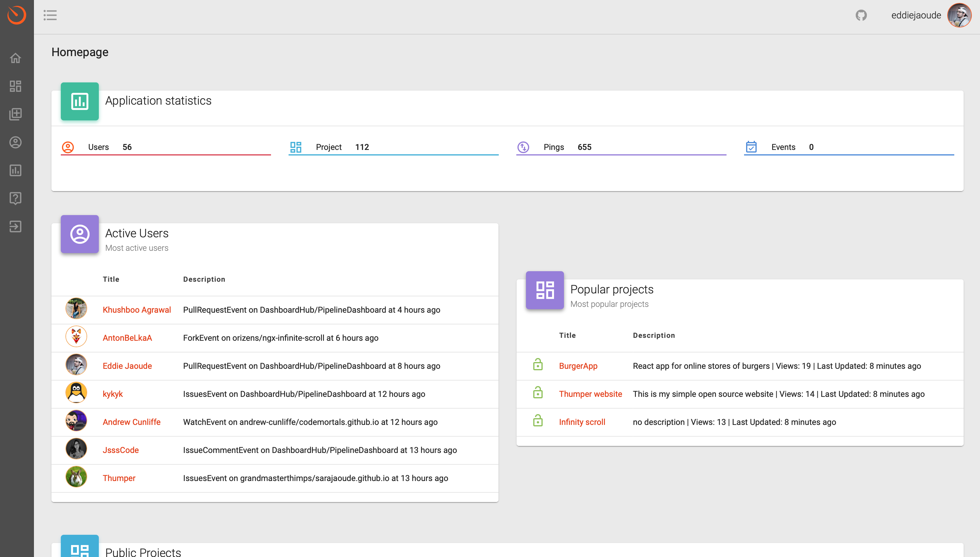Open the Profile icon in the sidebar
Screen dimensions: 980x557
[15, 142]
